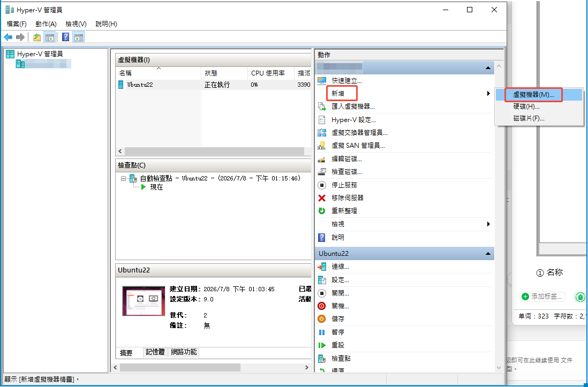The image size is (588, 387).
Task: Switch to the 網路功能 tab
Action: pos(184,352)
